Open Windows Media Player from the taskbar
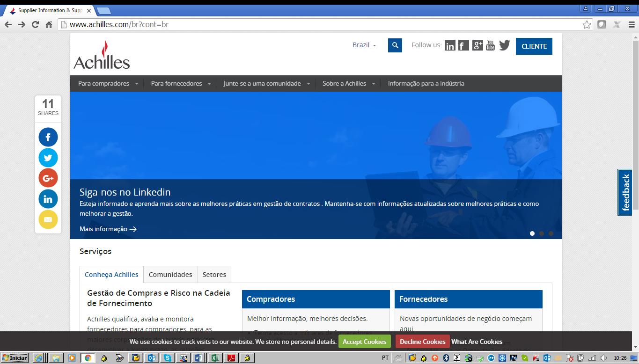 [x=72, y=358]
